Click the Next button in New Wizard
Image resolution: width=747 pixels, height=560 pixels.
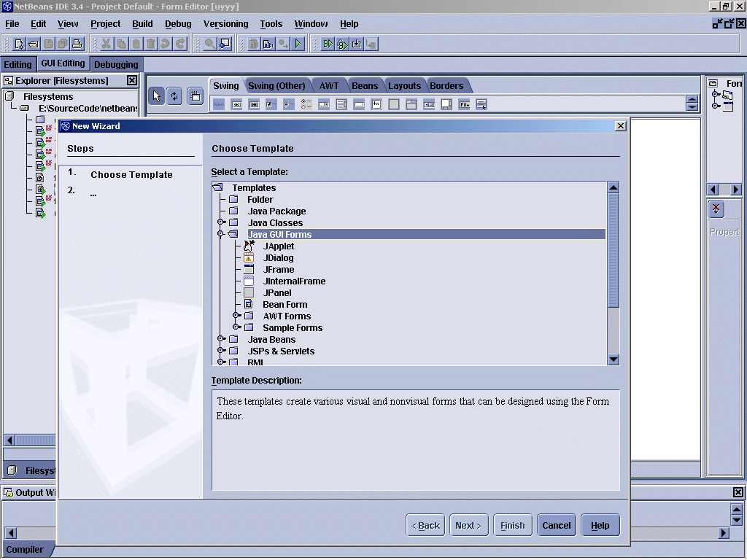(x=469, y=525)
